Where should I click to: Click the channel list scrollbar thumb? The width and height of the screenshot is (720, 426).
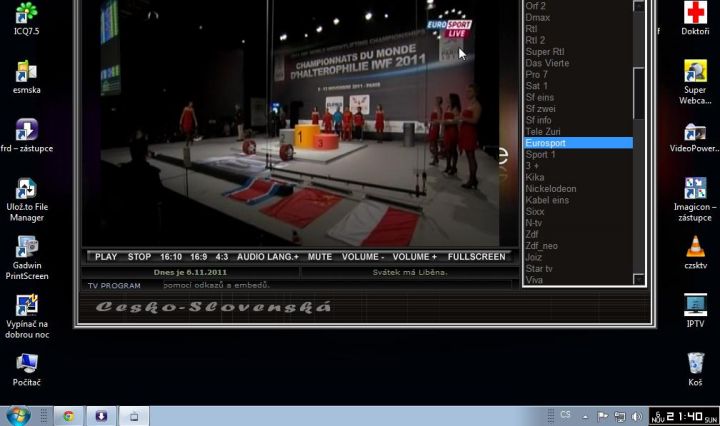click(x=639, y=94)
